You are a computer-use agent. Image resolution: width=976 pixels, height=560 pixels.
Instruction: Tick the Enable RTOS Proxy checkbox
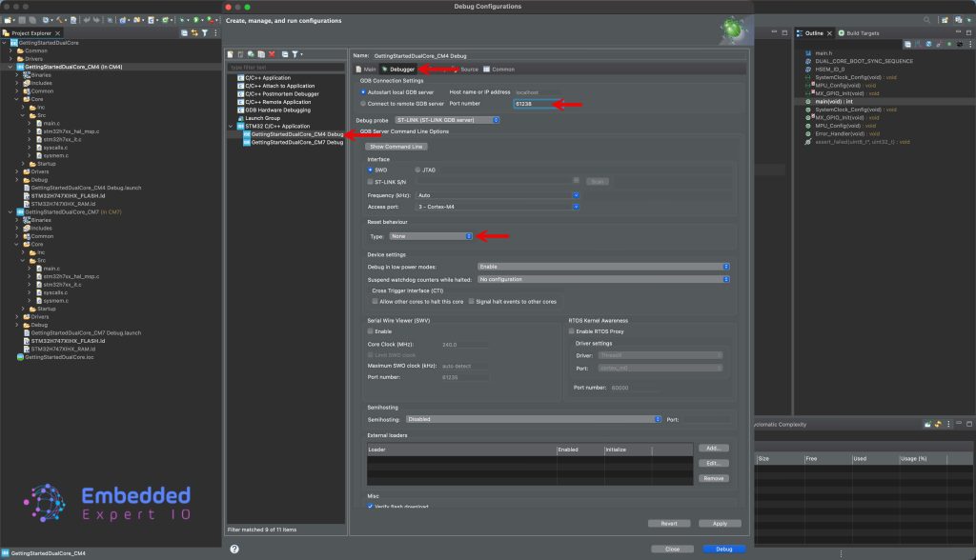coord(572,330)
